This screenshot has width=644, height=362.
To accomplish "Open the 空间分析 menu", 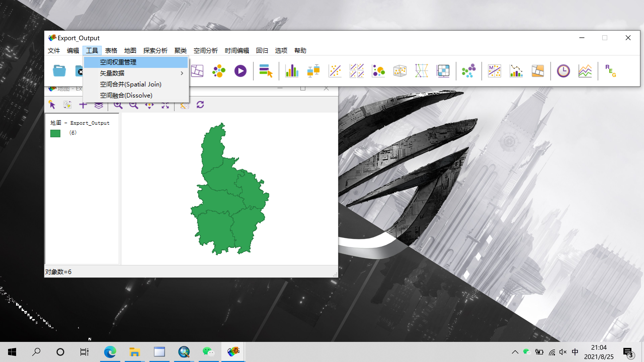I will [x=206, y=51].
